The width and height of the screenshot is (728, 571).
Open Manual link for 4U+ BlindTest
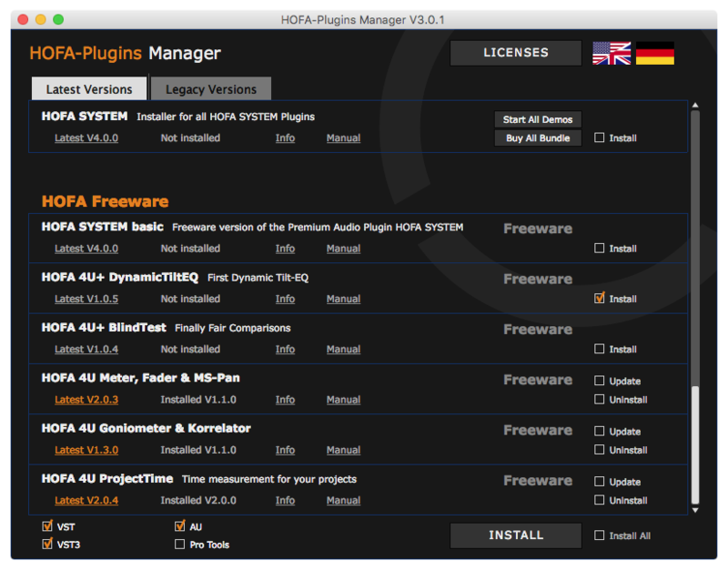(343, 349)
